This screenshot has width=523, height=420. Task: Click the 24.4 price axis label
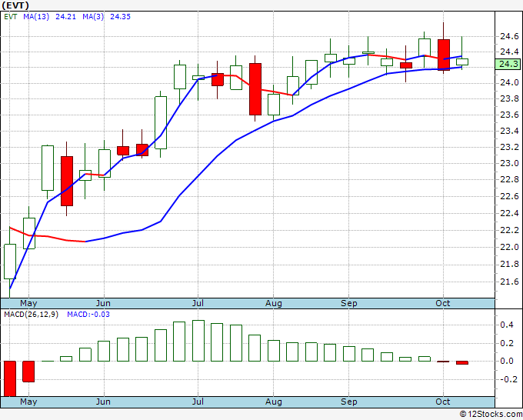tap(509, 52)
